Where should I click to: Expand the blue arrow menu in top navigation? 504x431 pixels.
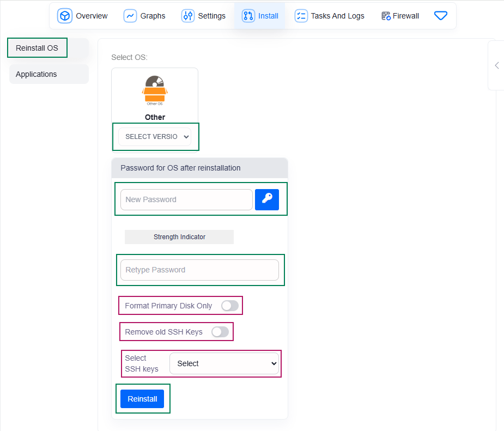(x=441, y=16)
